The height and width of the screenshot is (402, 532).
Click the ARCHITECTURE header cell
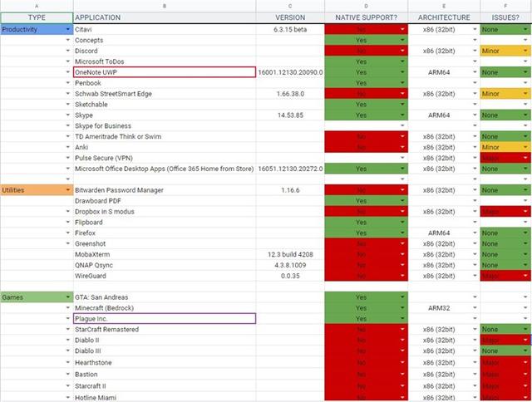point(444,17)
